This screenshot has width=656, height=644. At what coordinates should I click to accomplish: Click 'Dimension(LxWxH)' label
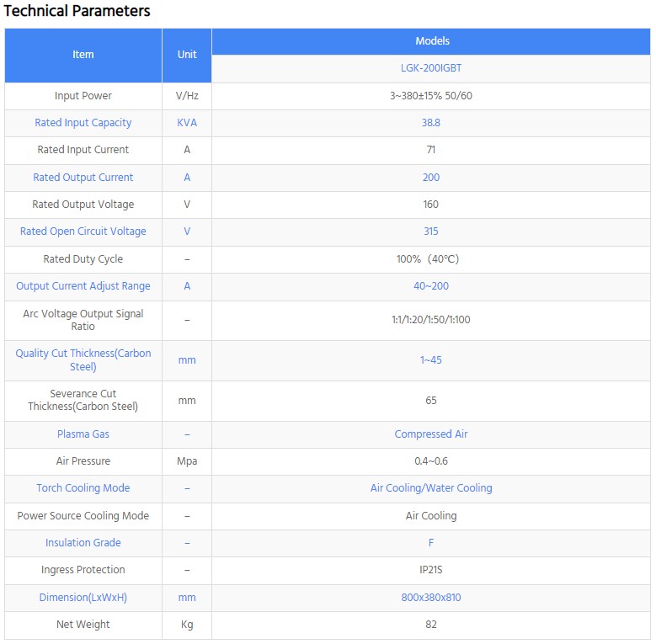coord(83,597)
